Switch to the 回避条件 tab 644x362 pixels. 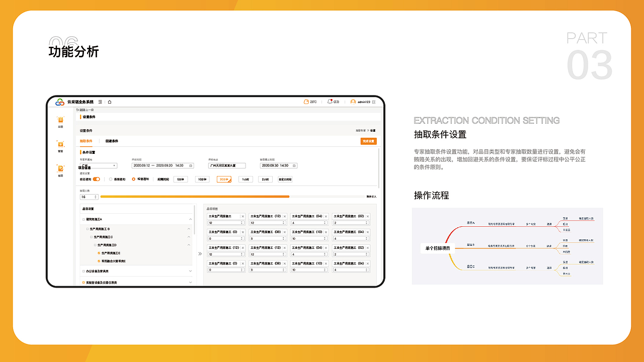[x=112, y=141]
